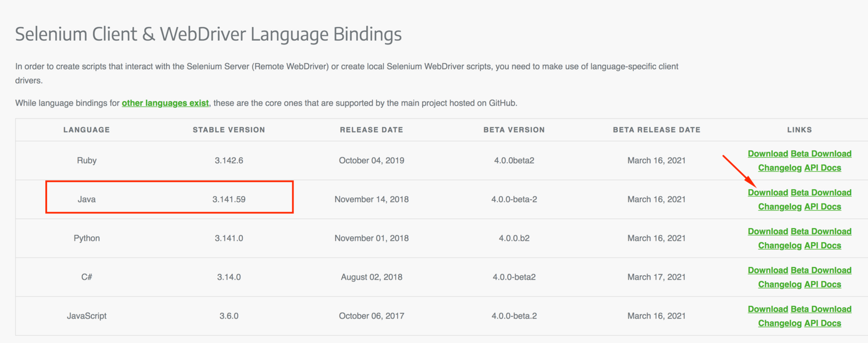
Task: Open the Ruby Changelog
Action: coord(779,167)
